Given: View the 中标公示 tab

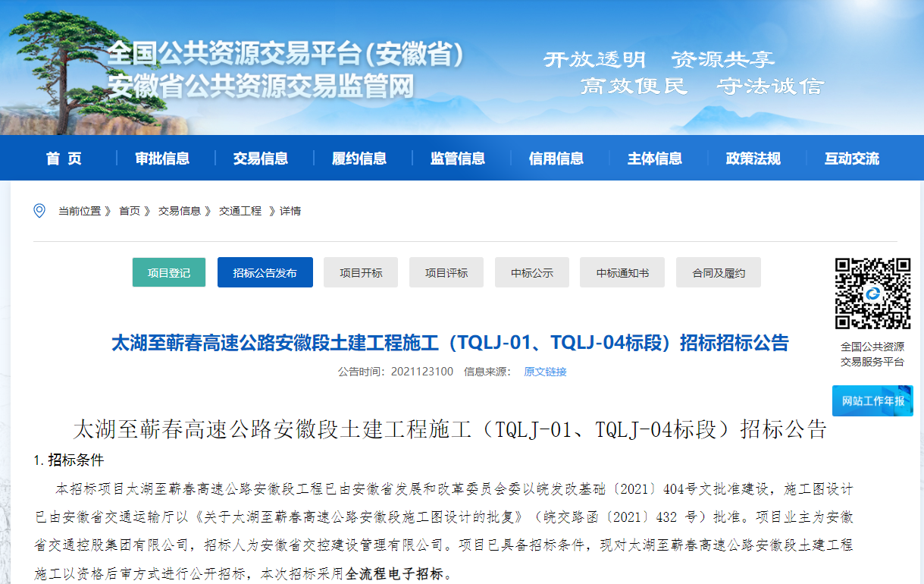Looking at the screenshot, I should click(532, 273).
